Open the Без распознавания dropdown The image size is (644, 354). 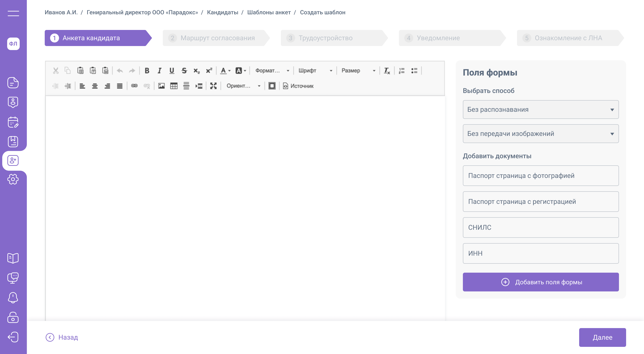point(540,110)
